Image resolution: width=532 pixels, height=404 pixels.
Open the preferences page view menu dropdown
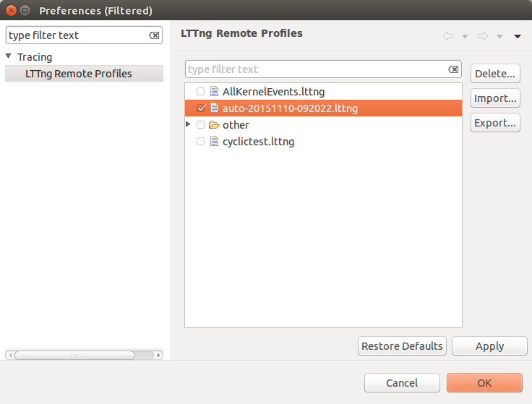tap(518, 36)
